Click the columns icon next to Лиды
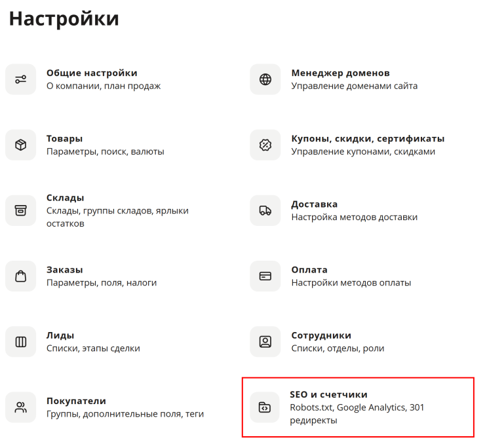The width and height of the screenshot is (485, 448). click(x=21, y=342)
